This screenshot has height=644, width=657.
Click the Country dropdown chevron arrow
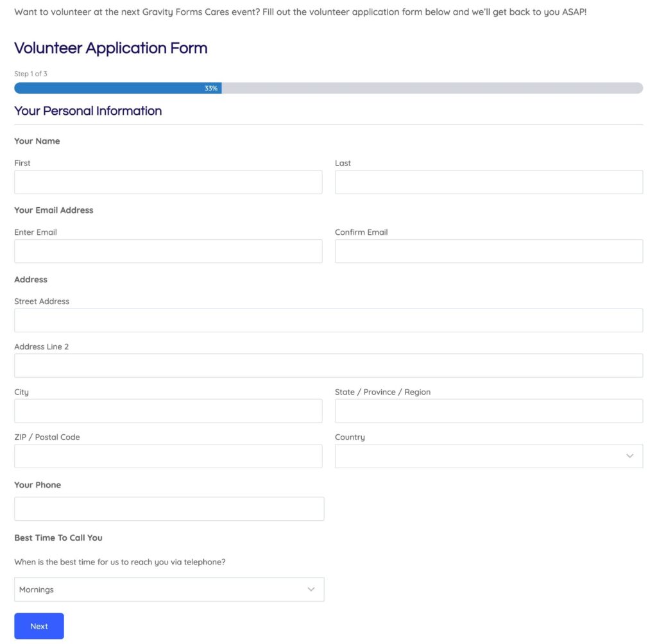click(629, 455)
